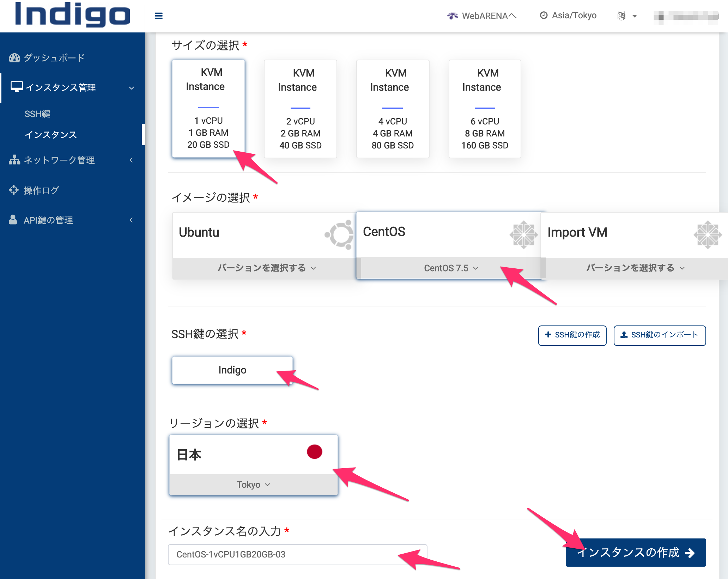
Task: Click the Indigo logo
Action: click(x=73, y=14)
